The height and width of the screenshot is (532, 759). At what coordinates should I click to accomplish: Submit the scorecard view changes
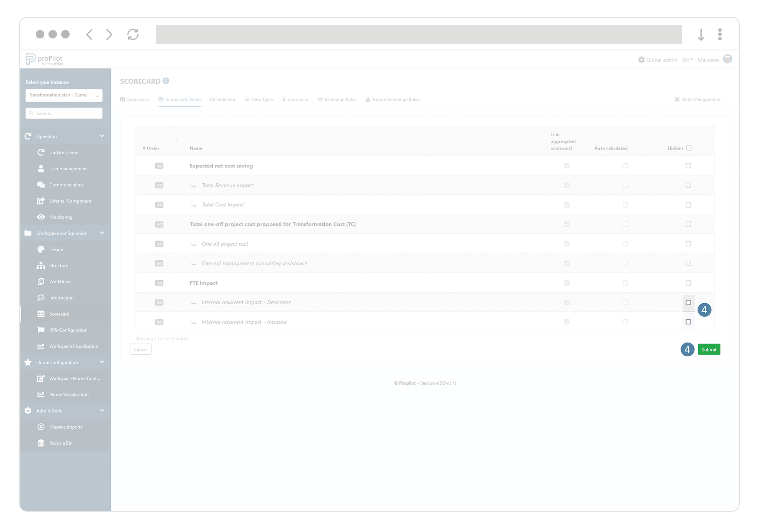709,349
